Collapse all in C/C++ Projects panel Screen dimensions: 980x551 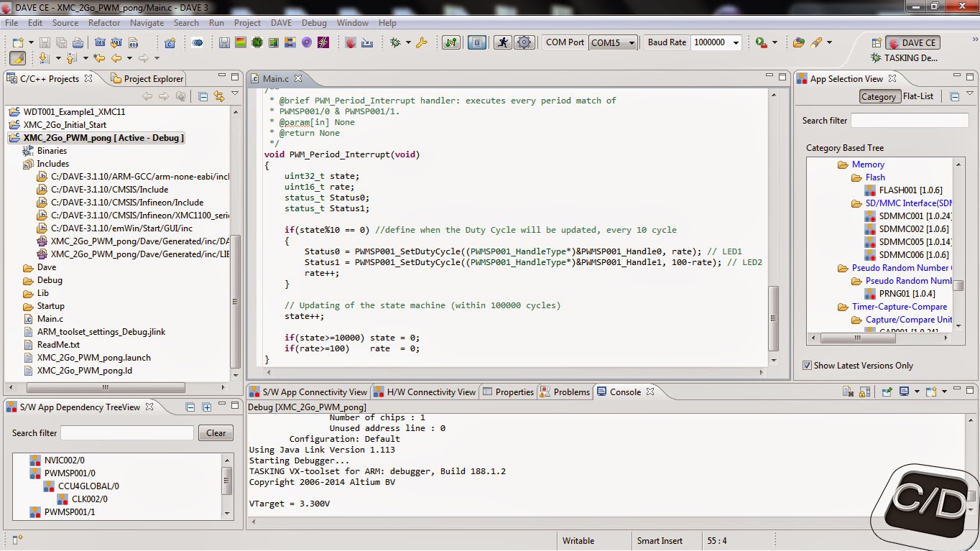tap(203, 96)
